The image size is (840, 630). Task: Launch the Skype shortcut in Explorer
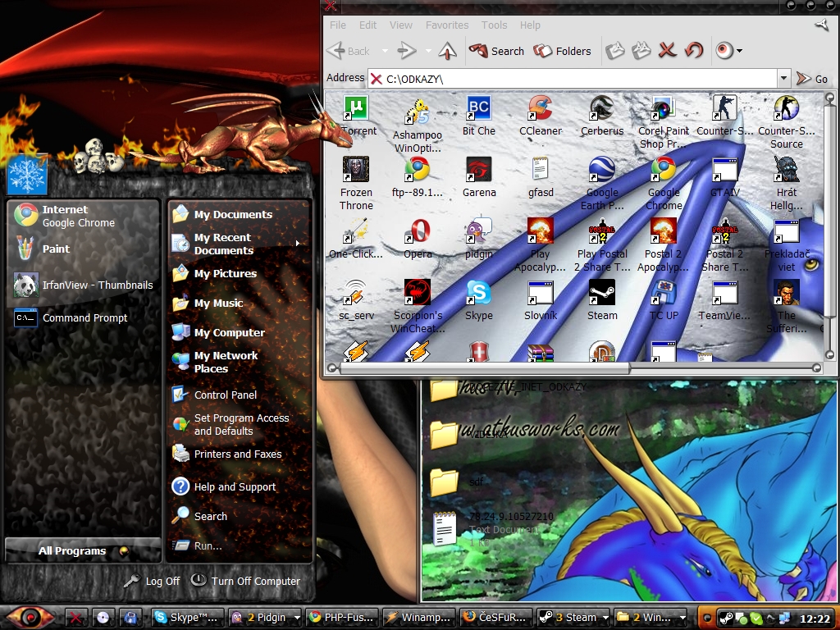479,293
